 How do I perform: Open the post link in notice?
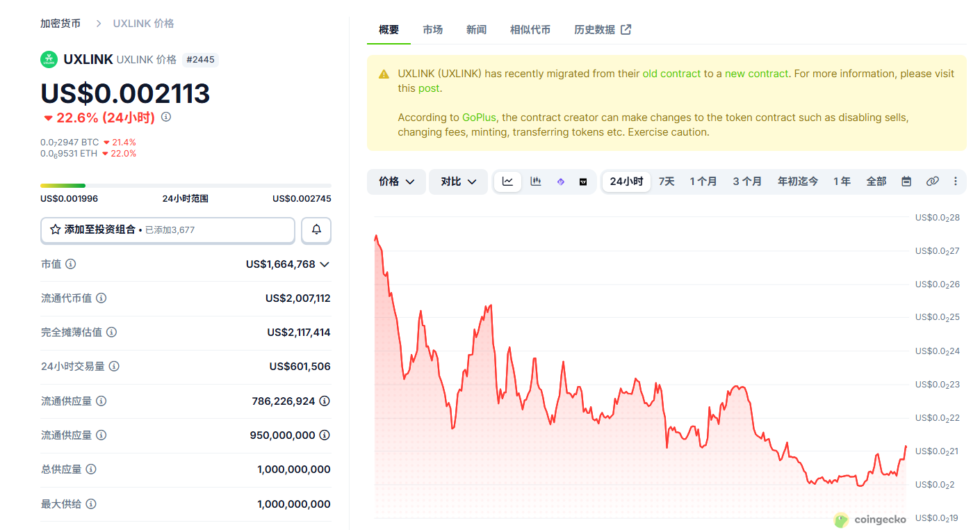pos(429,88)
